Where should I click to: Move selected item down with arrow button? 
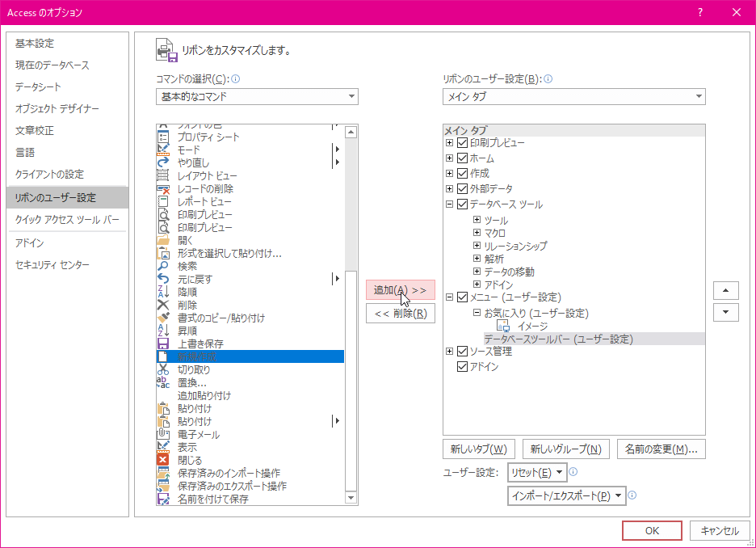[x=725, y=312]
